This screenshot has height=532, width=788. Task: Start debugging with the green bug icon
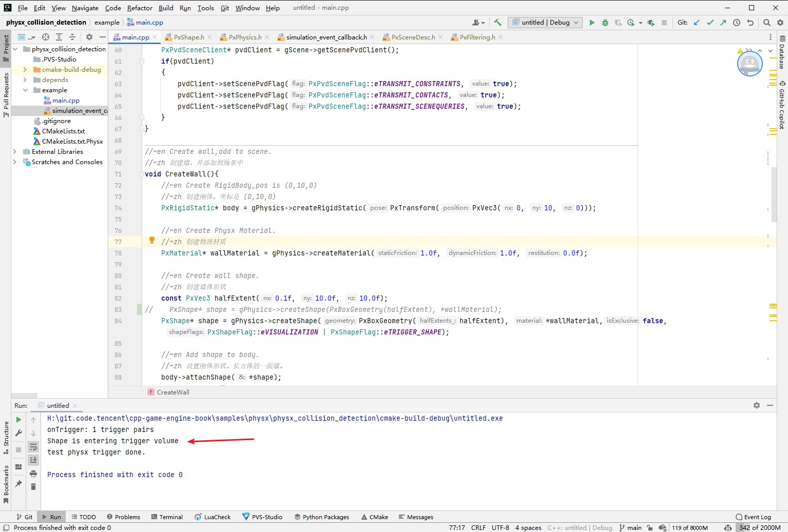605,23
